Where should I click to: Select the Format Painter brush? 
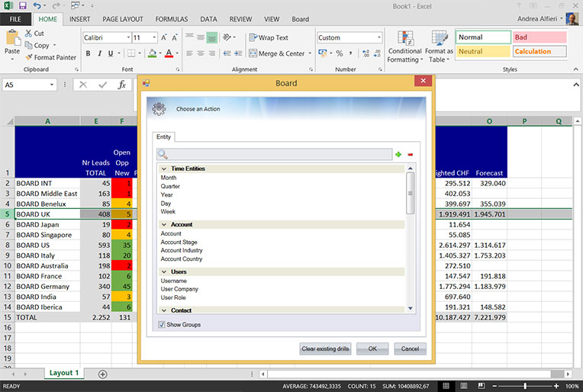29,57
